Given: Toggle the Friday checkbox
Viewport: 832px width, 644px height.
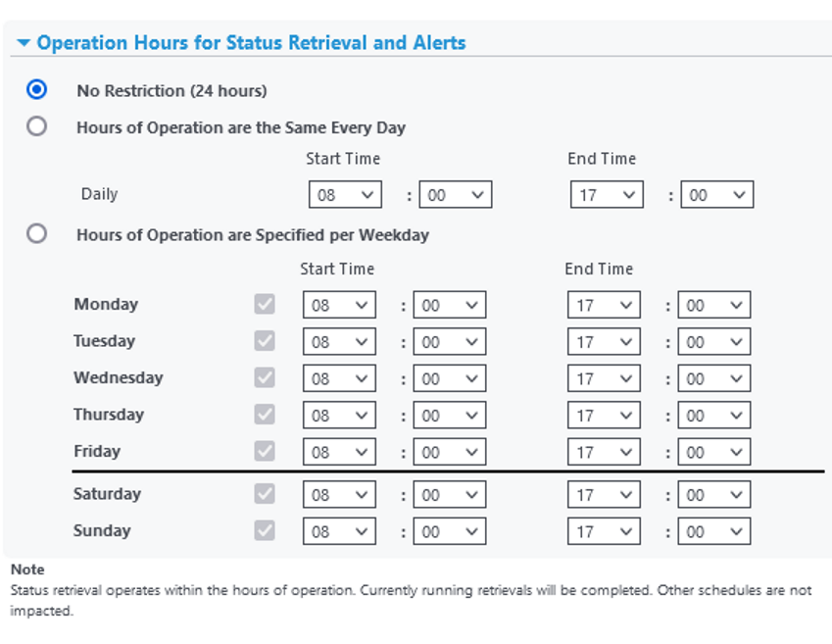Looking at the screenshot, I should (x=265, y=452).
